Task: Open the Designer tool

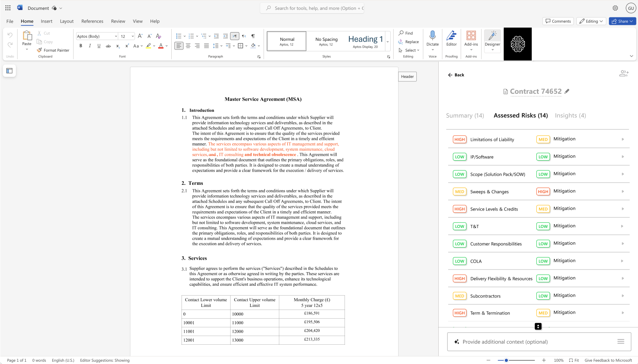Action: pyautogui.click(x=492, y=40)
